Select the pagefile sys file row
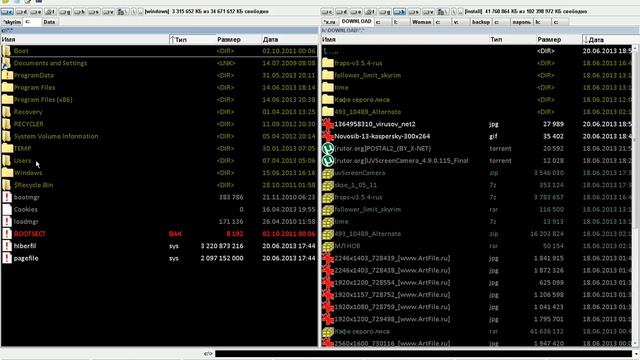This screenshot has height=360, width=640. [159, 258]
